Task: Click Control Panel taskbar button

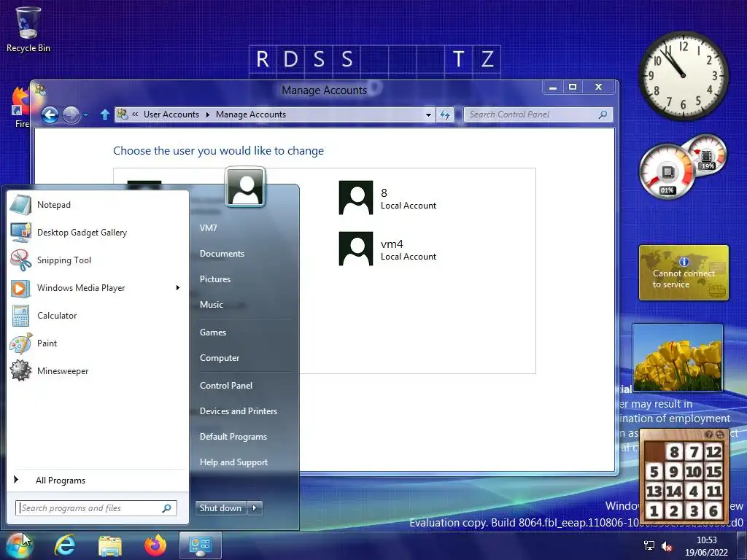Action: pos(201,545)
